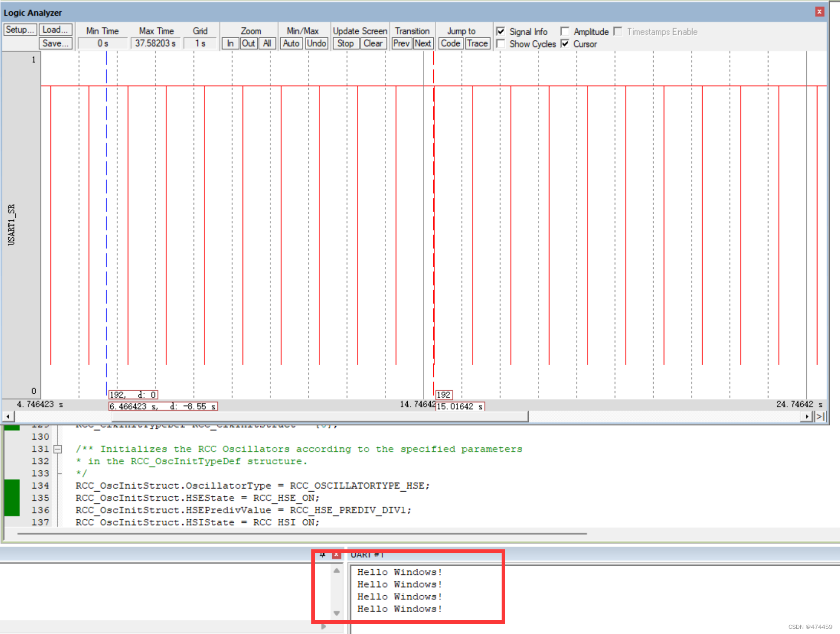Zoom All to fit entire capture
The height and width of the screenshot is (634, 840).
click(267, 43)
